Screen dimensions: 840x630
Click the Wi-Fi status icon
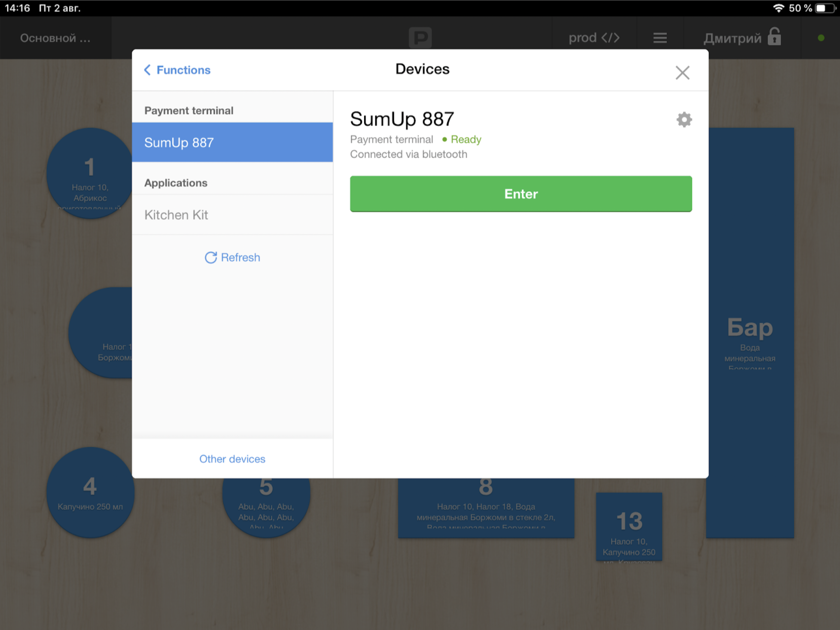point(779,8)
